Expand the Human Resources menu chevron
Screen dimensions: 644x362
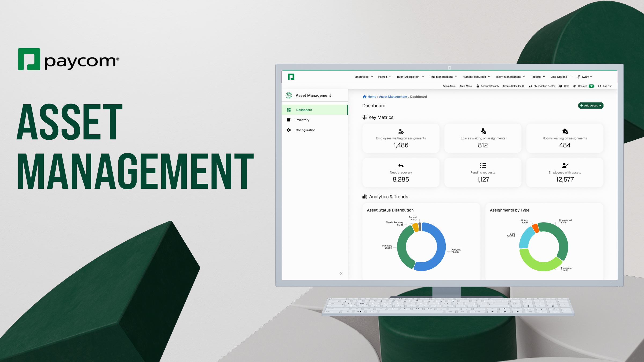[489, 77]
